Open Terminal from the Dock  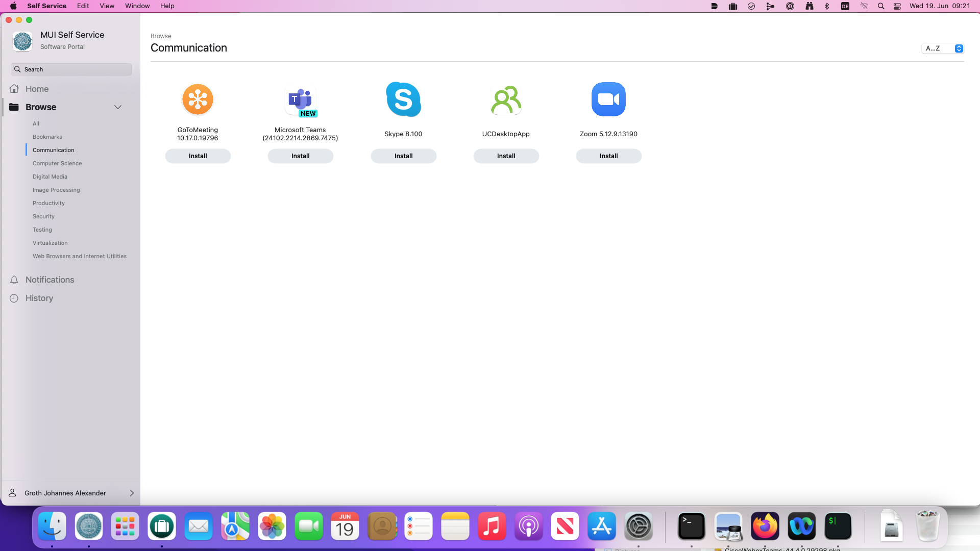[x=692, y=526]
